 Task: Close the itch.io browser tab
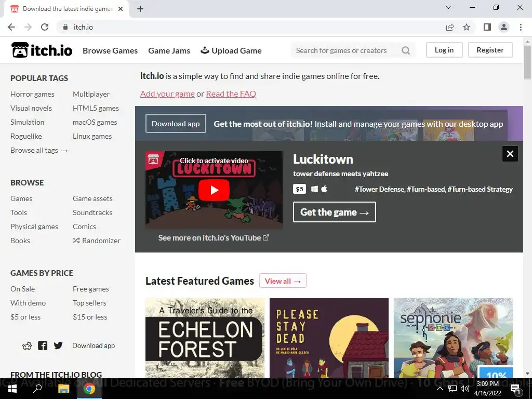pos(121,9)
